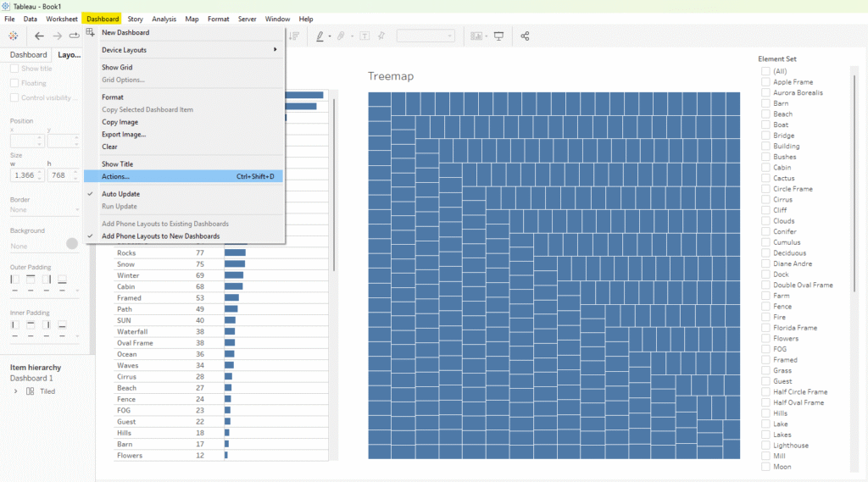
Task: Switch to the Dashboard pane tab
Action: pos(28,55)
